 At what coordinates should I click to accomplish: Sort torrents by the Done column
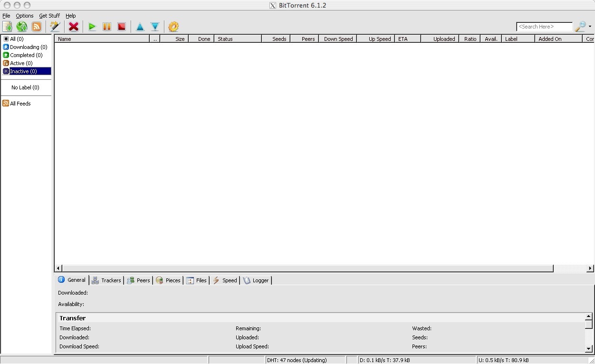(x=202, y=39)
